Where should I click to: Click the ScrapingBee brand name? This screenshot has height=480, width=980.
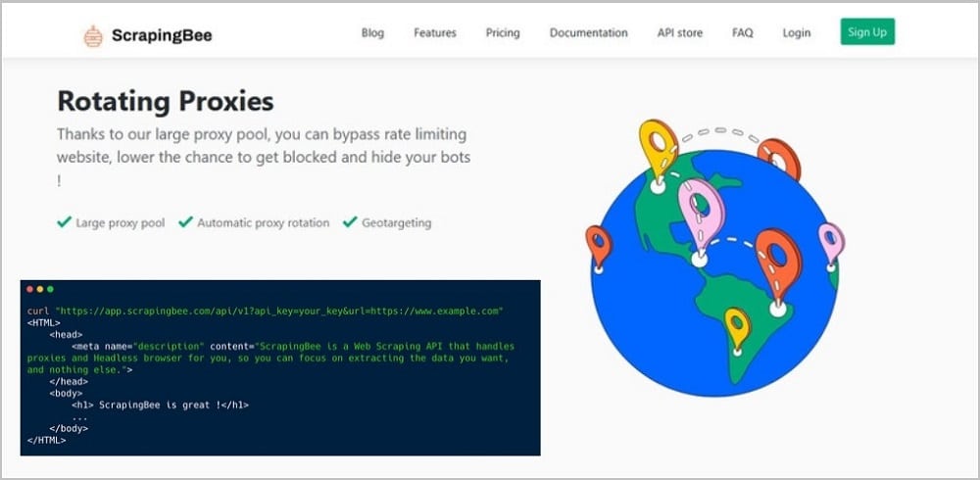point(162,35)
